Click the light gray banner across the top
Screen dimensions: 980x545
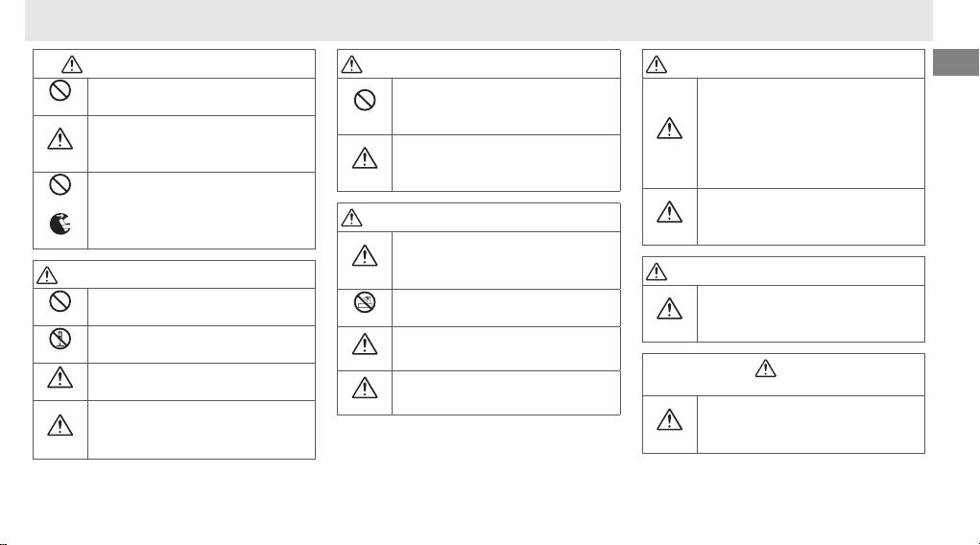478,19
